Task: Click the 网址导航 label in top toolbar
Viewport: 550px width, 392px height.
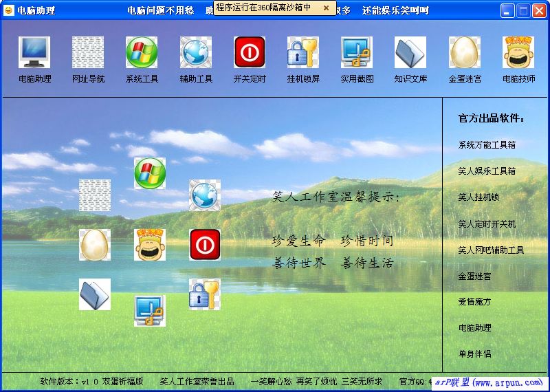Action: coord(89,79)
